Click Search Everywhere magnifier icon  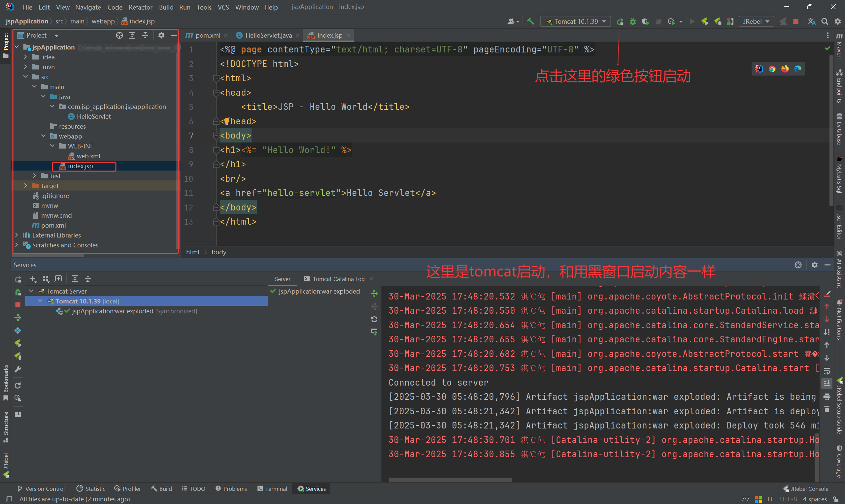825,21
